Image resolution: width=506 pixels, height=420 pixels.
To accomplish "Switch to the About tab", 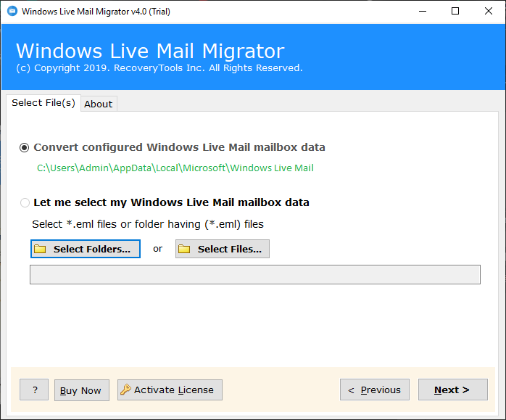I will 99,104.
